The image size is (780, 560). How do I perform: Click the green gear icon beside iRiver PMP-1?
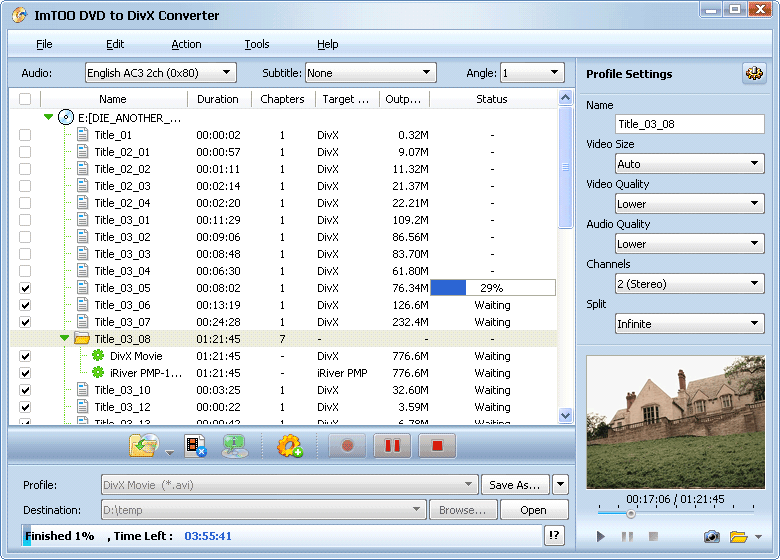[98, 373]
